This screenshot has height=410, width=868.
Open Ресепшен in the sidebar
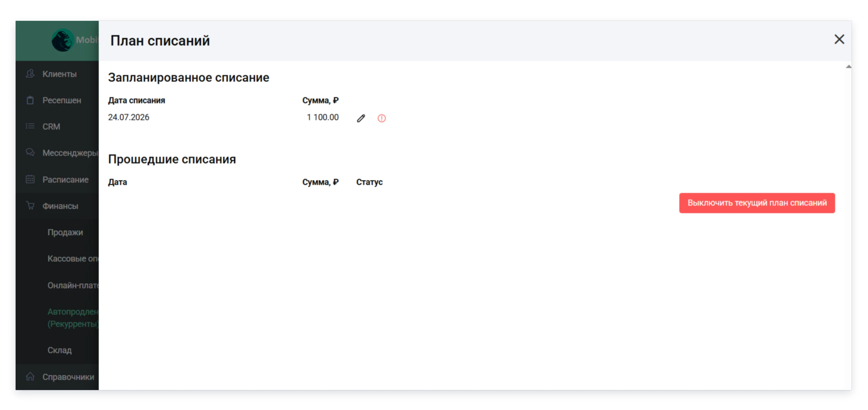tap(57, 100)
